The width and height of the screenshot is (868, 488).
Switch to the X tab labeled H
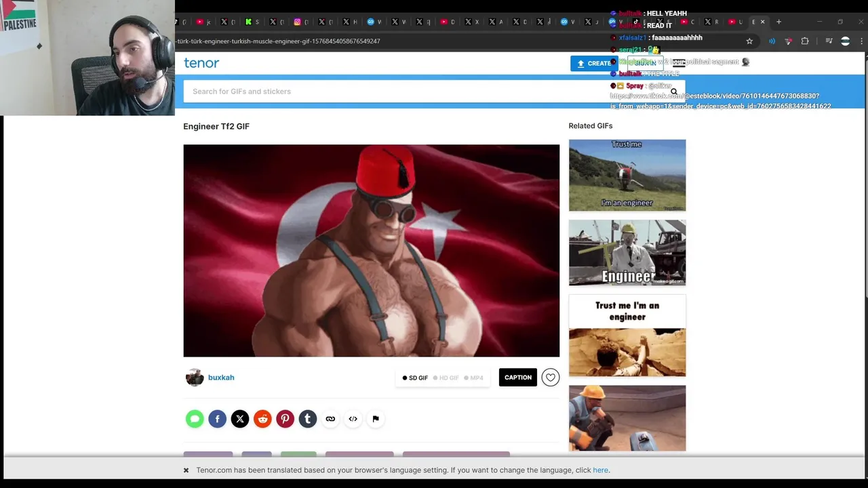pos(350,22)
